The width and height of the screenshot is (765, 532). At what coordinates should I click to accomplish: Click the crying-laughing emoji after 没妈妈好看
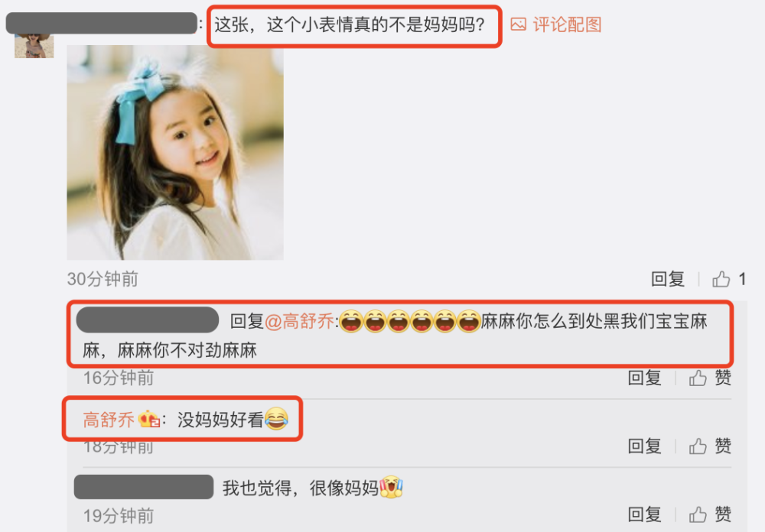pos(276,418)
